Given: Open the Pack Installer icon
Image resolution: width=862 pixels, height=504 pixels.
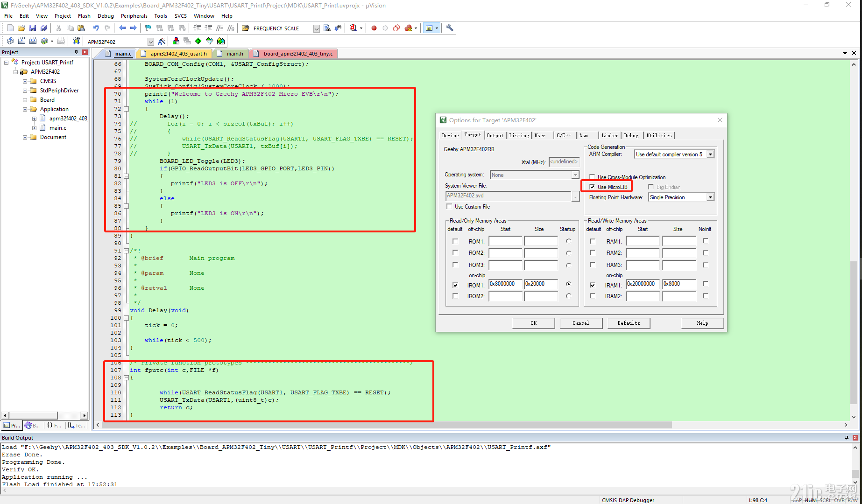Looking at the screenshot, I should 221,41.
